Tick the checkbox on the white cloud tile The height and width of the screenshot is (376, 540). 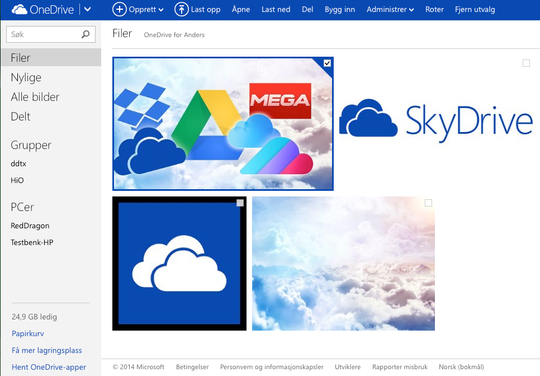coord(240,203)
